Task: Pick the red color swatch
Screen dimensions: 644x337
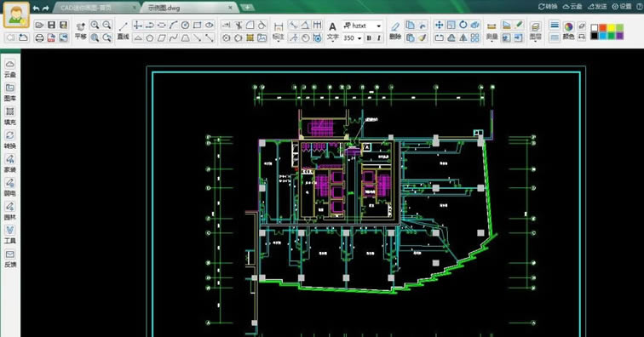Action: point(602,27)
